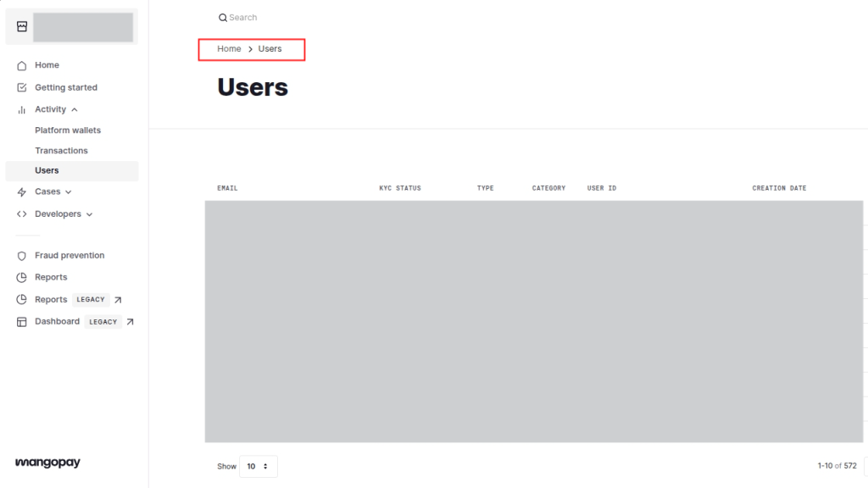Select the Home icon in sidebar
Viewport: 868px width, 488px height.
pos(21,64)
